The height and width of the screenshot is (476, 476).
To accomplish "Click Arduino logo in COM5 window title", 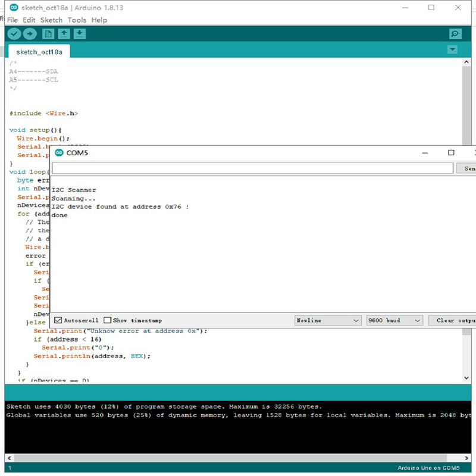I will tap(59, 153).
